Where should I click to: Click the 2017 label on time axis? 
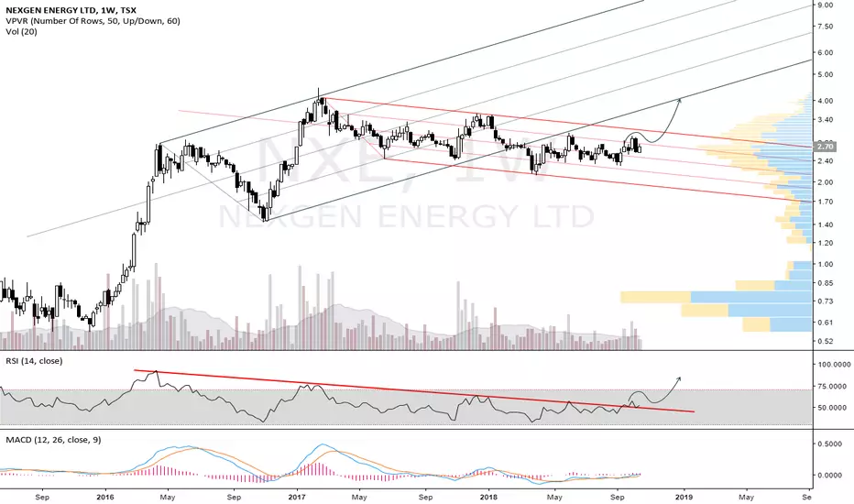[x=297, y=497]
